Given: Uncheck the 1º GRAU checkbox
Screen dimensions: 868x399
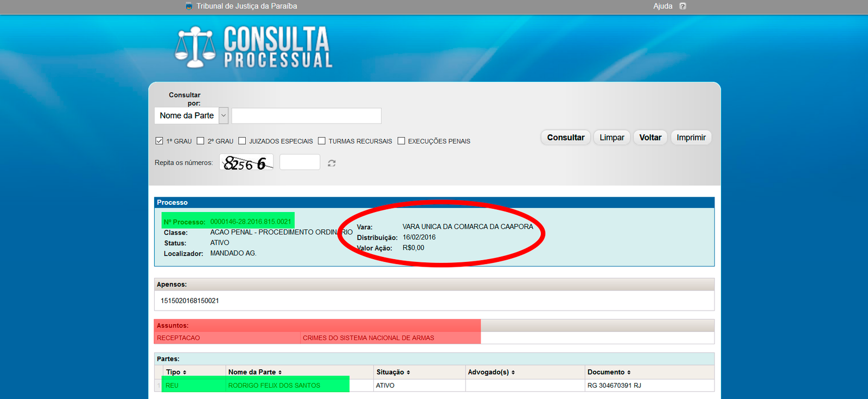Looking at the screenshot, I should point(159,141).
